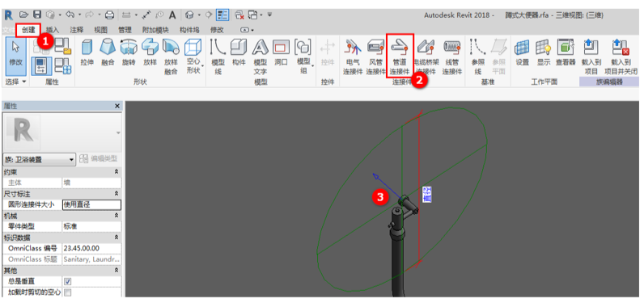The image size is (644, 307).
Task: Toggle thin lines icon in quick access
Action: click(222, 15)
